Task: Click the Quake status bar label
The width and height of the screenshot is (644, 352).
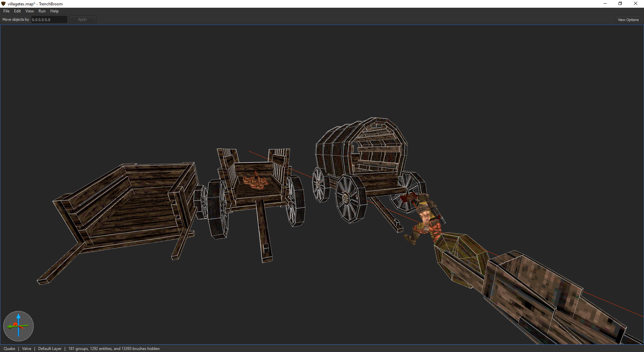Action: pos(9,349)
